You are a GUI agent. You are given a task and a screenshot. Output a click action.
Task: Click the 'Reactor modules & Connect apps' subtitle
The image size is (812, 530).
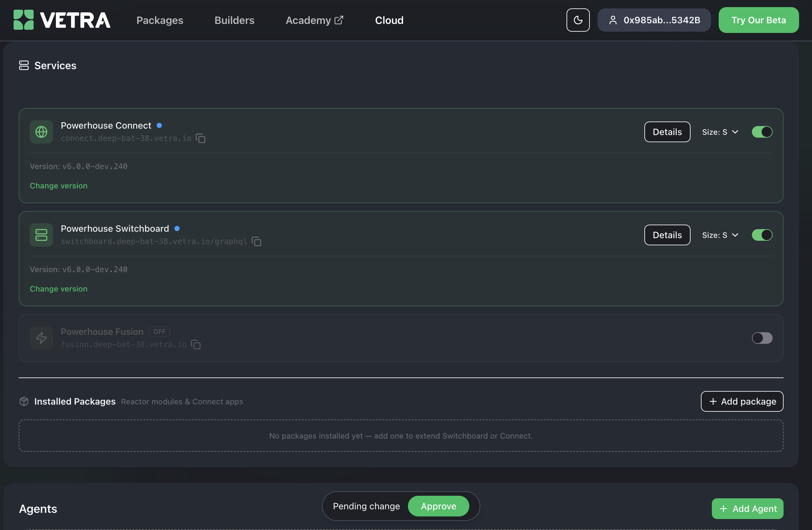point(182,402)
